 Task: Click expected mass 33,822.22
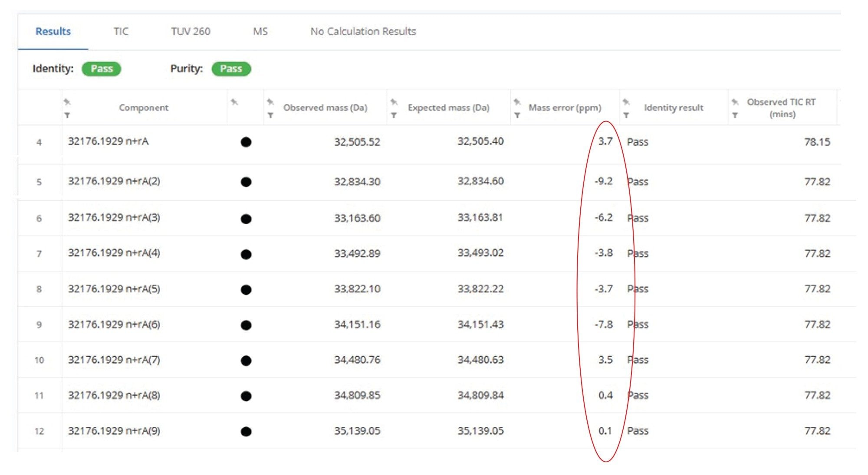[480, 289]
